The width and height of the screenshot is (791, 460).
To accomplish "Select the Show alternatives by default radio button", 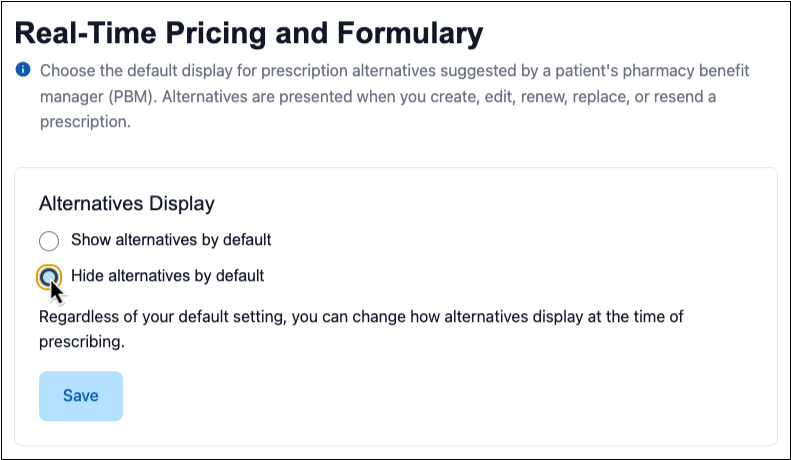I will (x=49, y=241).
